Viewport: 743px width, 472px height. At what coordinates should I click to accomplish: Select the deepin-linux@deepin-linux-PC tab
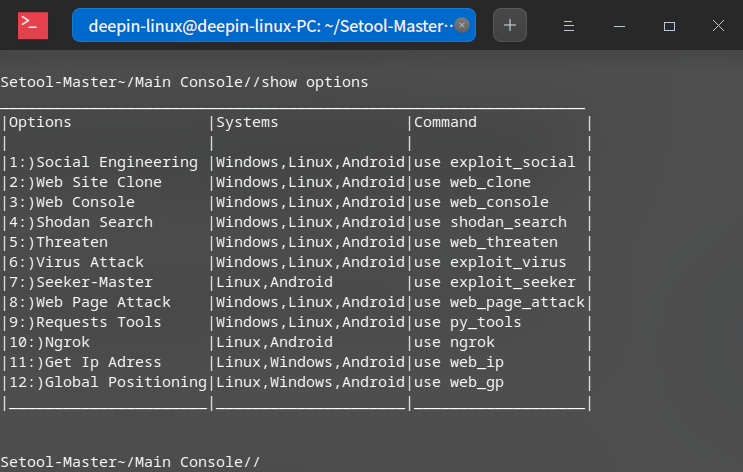point(265,26)
